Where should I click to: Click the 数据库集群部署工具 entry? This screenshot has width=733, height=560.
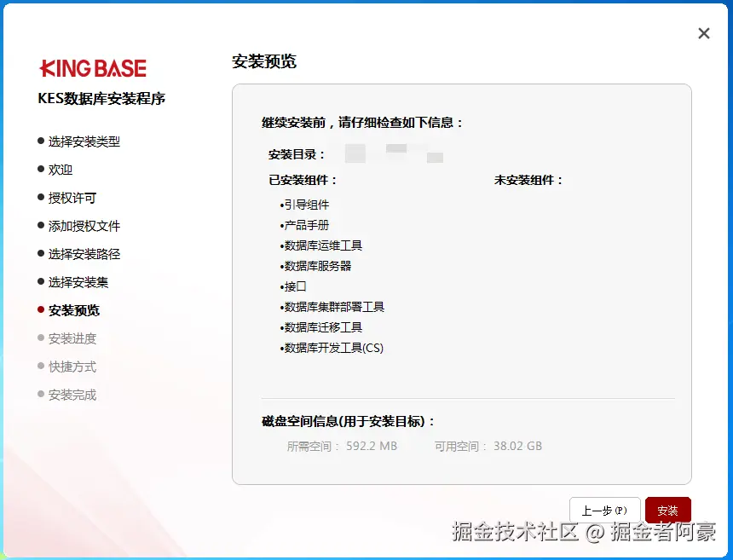coord(332,307)
